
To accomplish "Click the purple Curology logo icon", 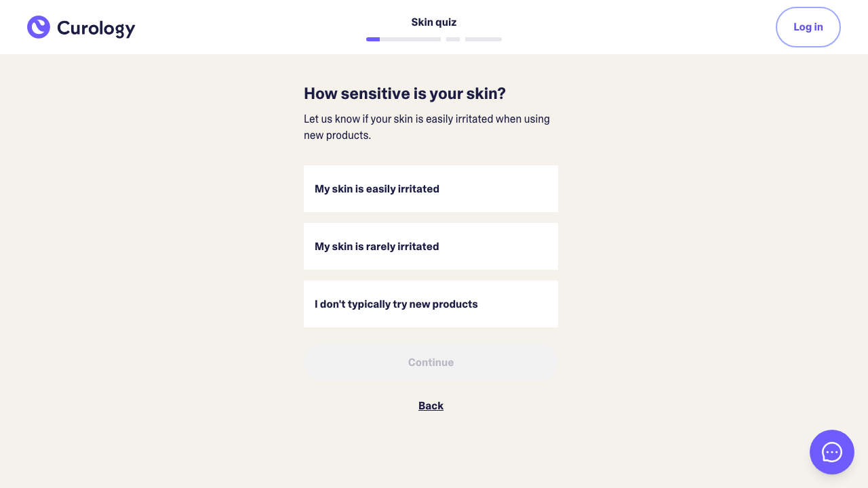I will tap(39, 27).
